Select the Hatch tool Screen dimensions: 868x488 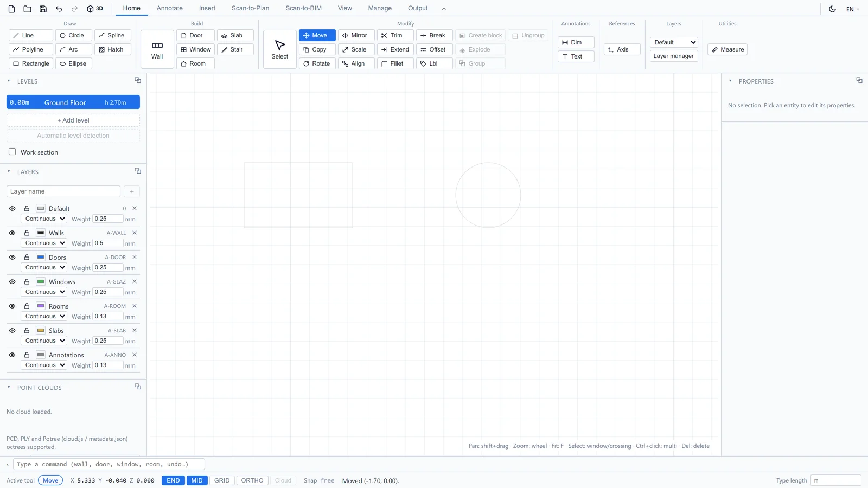coord(113,49)
